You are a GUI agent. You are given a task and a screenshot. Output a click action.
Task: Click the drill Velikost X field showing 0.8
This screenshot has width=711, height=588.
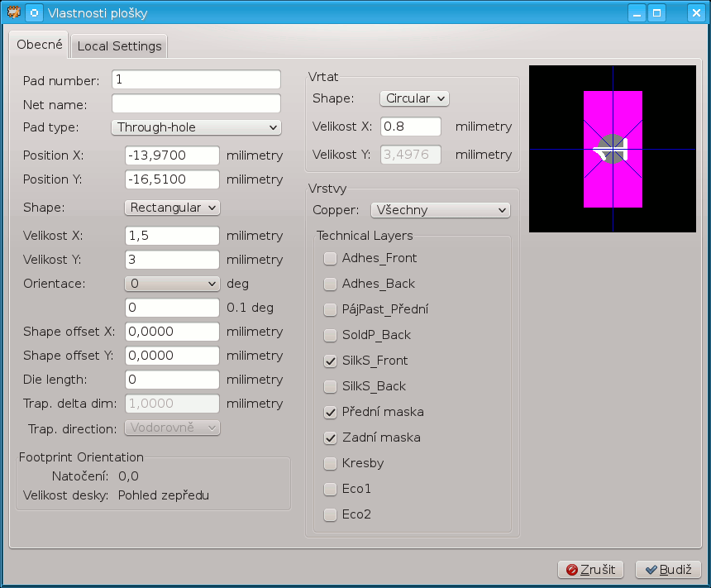tap(411, 127)
